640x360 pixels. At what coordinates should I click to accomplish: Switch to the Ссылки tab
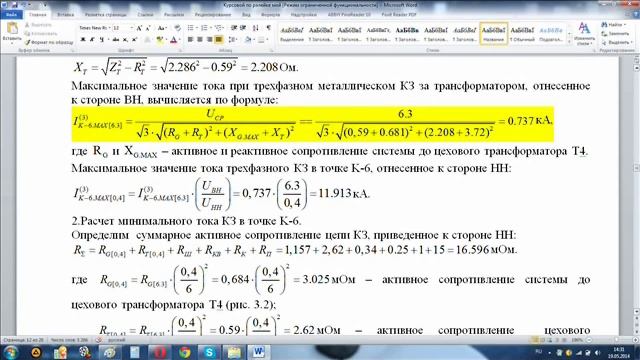(145, 15)
